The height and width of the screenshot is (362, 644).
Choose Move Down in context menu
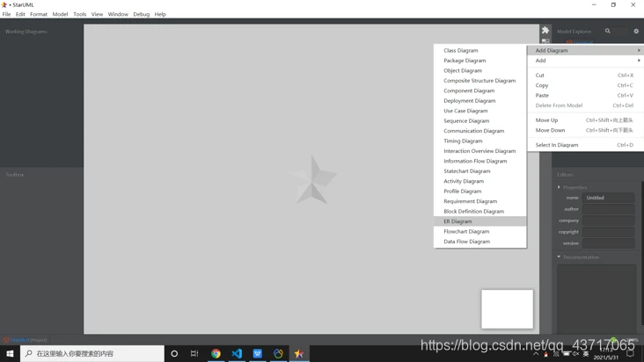click(586, 130)
